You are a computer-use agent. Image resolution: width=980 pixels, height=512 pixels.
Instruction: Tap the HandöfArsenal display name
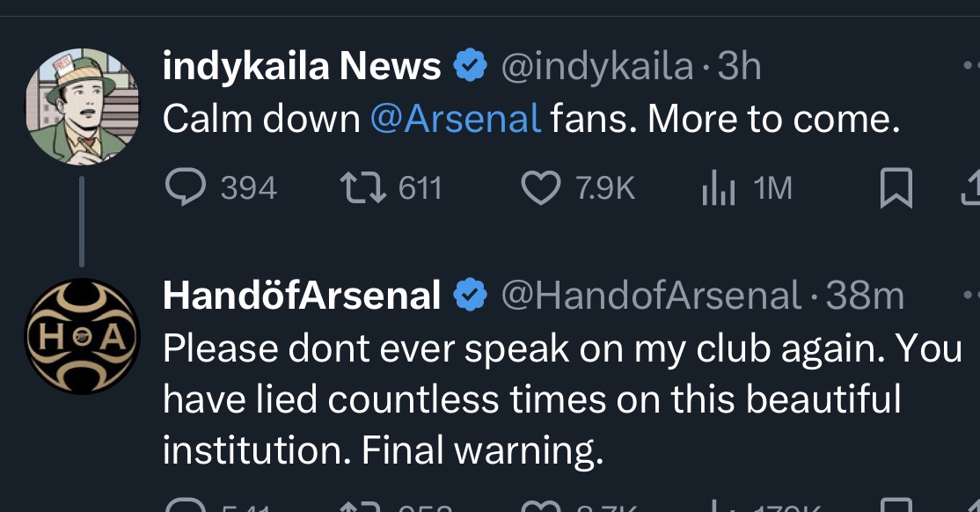pyautogui.click(x=302, y=296)
